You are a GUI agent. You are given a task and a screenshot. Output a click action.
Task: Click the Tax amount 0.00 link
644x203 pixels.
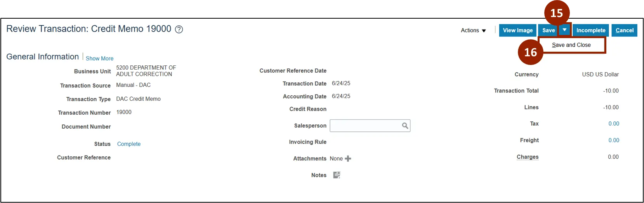click(x=613, y=124)
